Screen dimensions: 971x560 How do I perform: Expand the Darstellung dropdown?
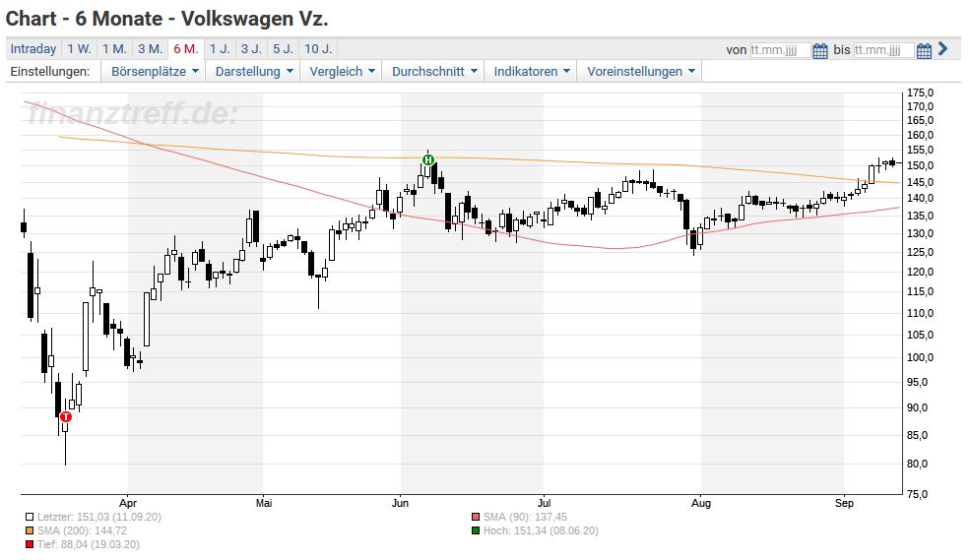coord(253,71)
